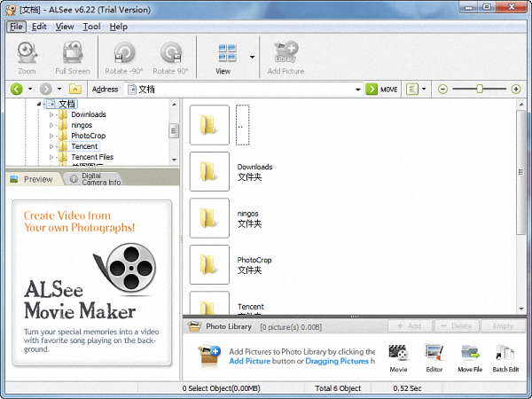The height and width of the screenshot is (399, 532).
Task: Open layout options dropdown arrow
Action: pyautogui.click(x=424, y=90)
